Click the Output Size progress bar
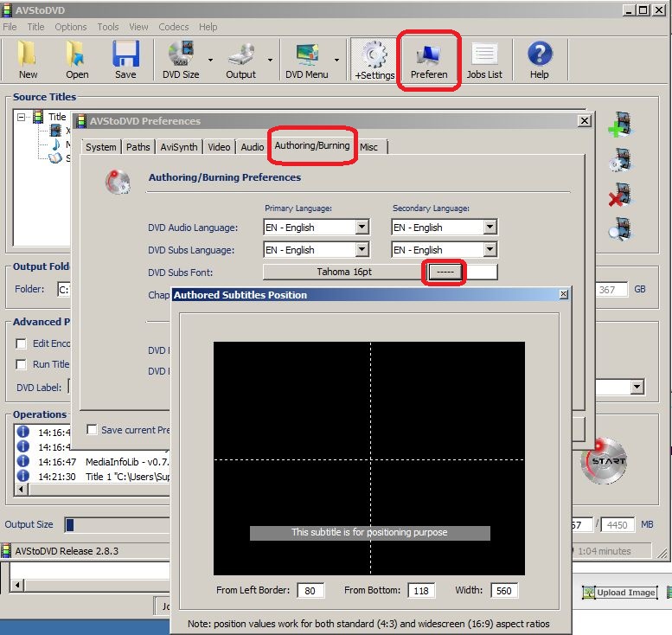672x635 pixels. click(x=117, y=524)
